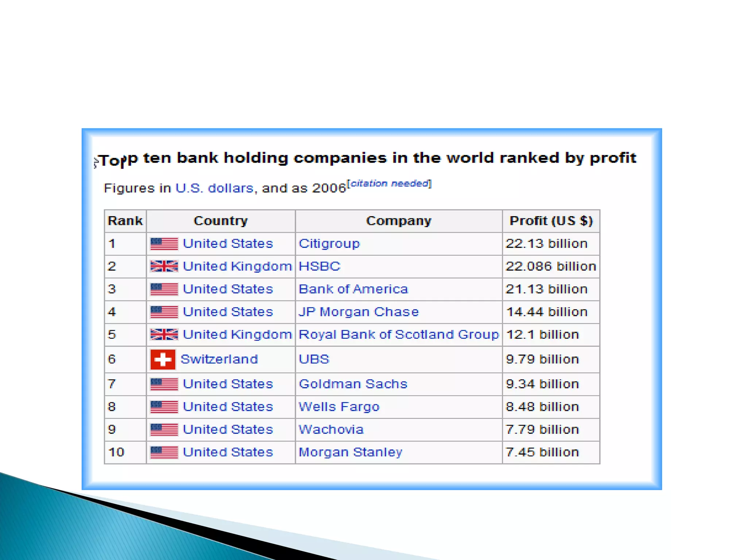The width and height of the screenshot is (747, 560).
Task: Click the UK flag in the HSBC row
Action: coord(164,266)
